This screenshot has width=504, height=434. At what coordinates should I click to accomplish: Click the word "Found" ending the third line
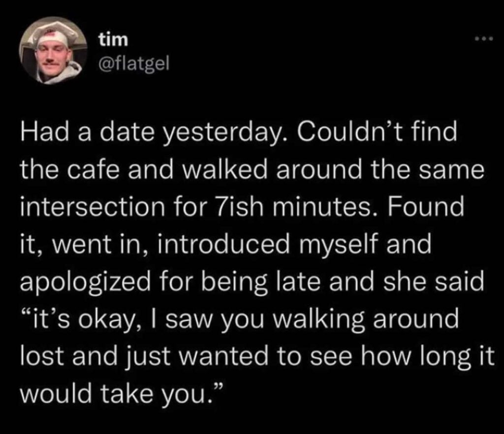[426, 207]
